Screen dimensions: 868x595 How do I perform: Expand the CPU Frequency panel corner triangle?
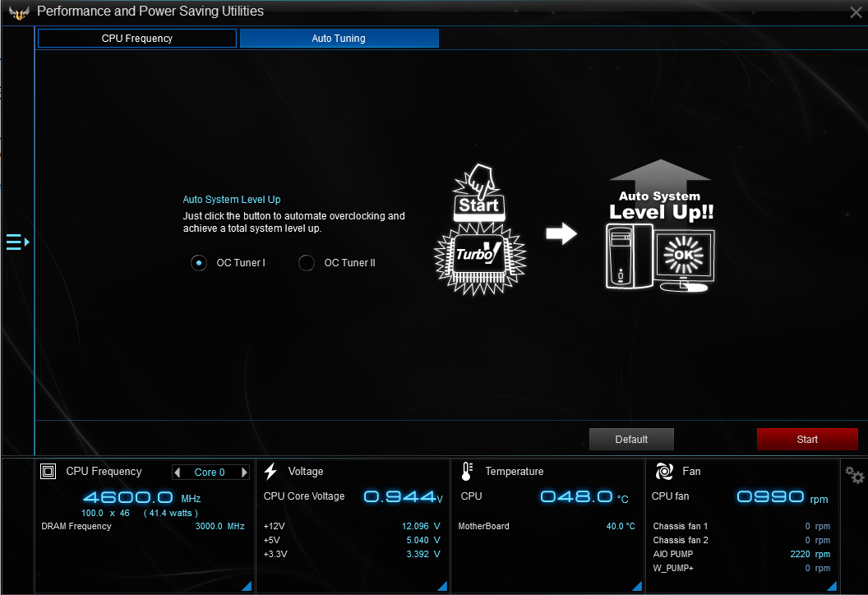(247, 586)
